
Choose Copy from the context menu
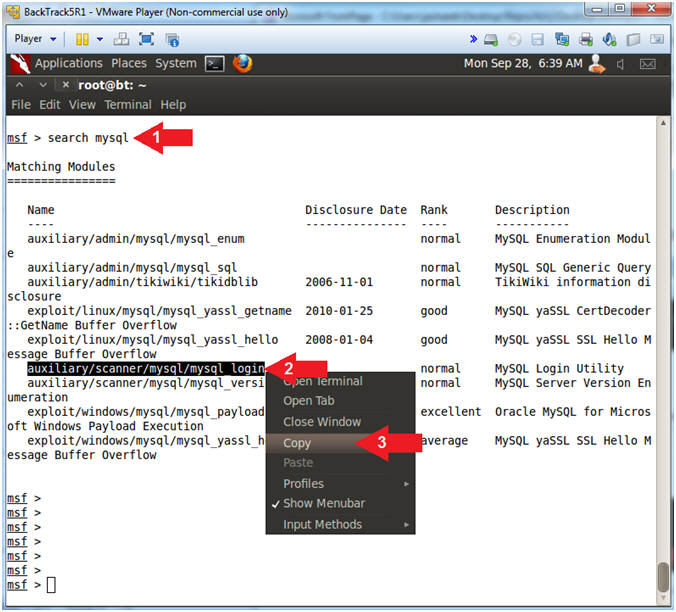340,443
